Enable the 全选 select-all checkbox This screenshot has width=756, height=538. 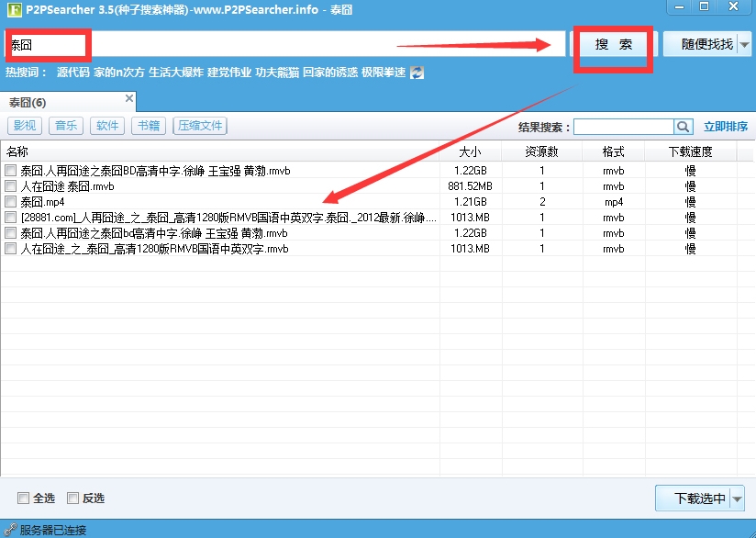(x=24, y=499)
